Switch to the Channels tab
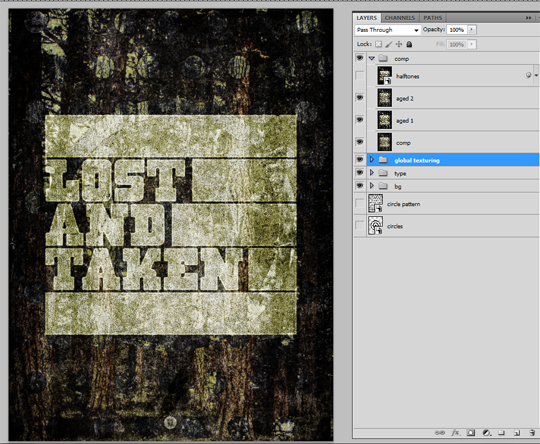Image resolution: width=540 pixels, height=444 pixels. (x=400, y=18)
